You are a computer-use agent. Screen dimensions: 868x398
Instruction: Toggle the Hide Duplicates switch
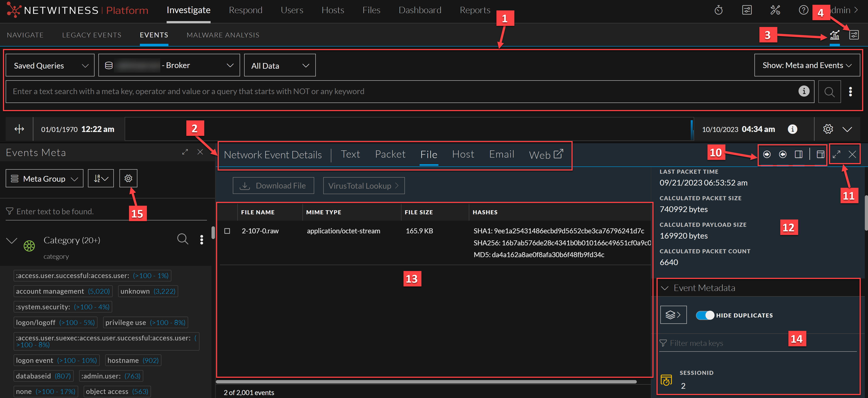tap(705, 315)
